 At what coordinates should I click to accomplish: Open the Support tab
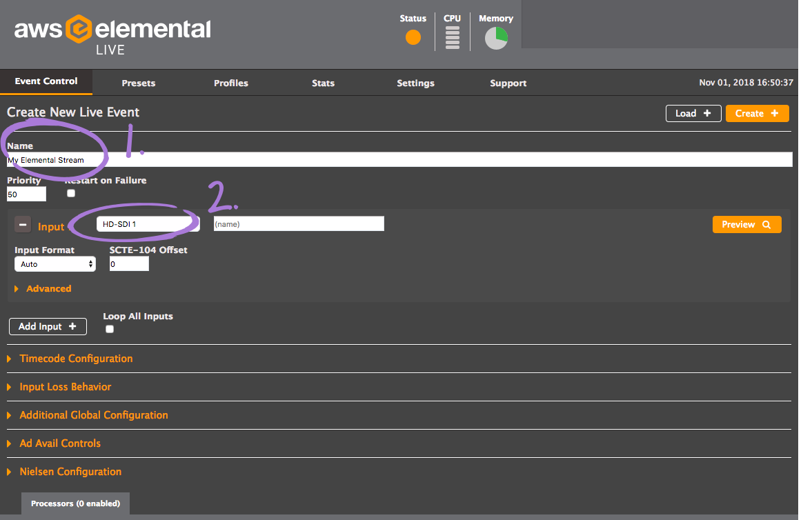508,83
